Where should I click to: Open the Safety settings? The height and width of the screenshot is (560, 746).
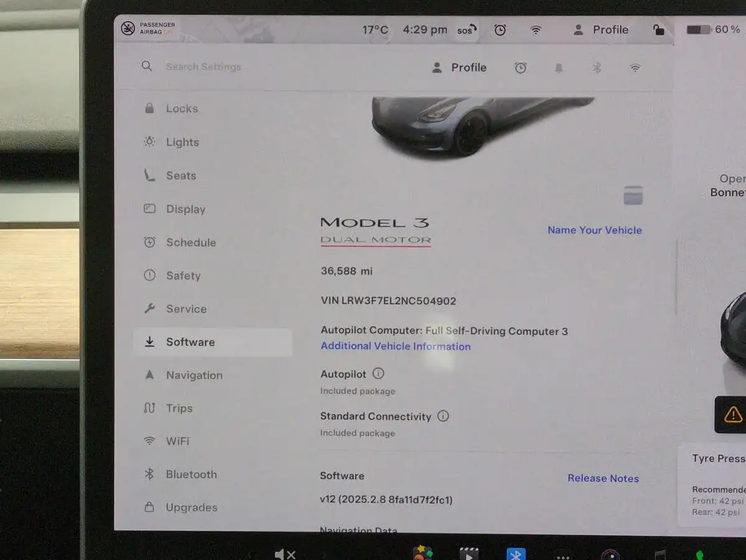(213, 276)
